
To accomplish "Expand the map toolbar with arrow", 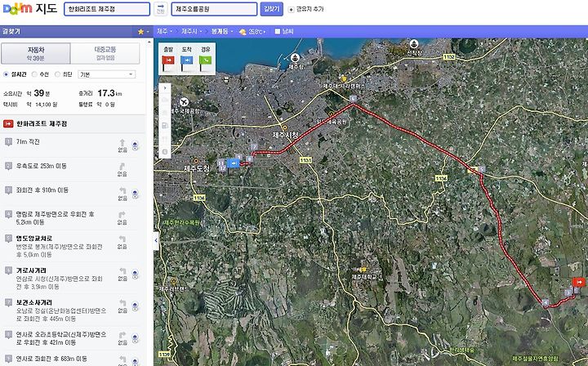I will coord(165,88).
